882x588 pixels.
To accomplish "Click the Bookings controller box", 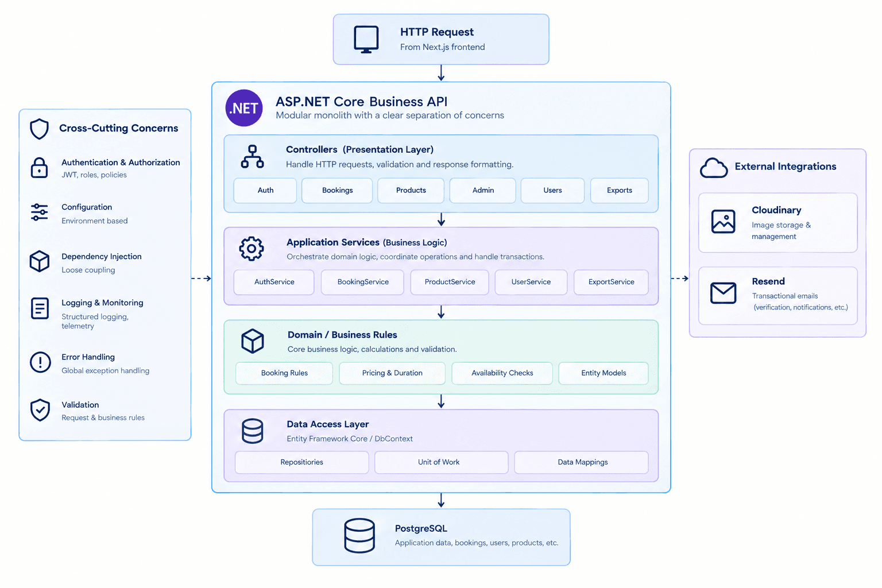I will click(x=337, y=191).
